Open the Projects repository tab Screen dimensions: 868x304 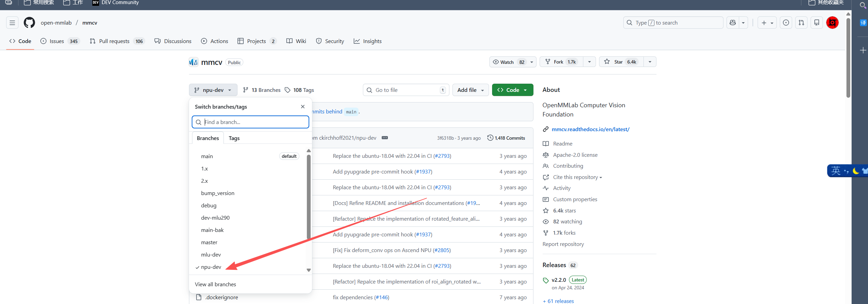pos(257,41)
